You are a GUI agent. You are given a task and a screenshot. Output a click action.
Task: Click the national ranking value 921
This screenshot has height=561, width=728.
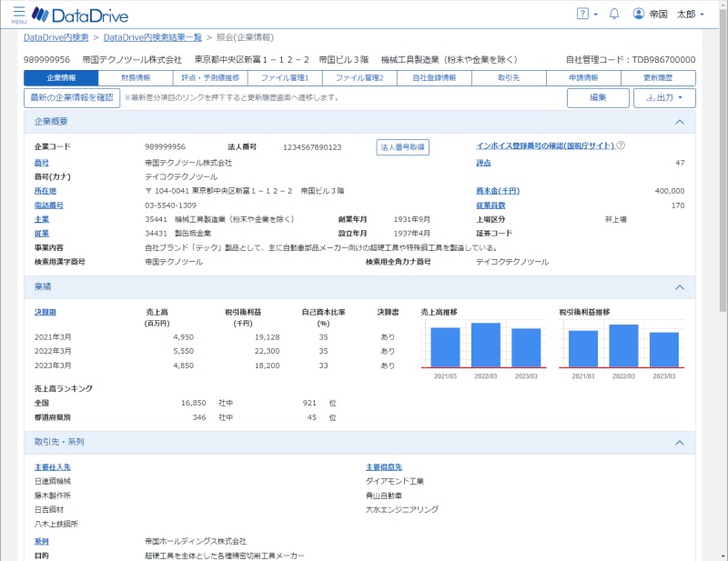309,403
